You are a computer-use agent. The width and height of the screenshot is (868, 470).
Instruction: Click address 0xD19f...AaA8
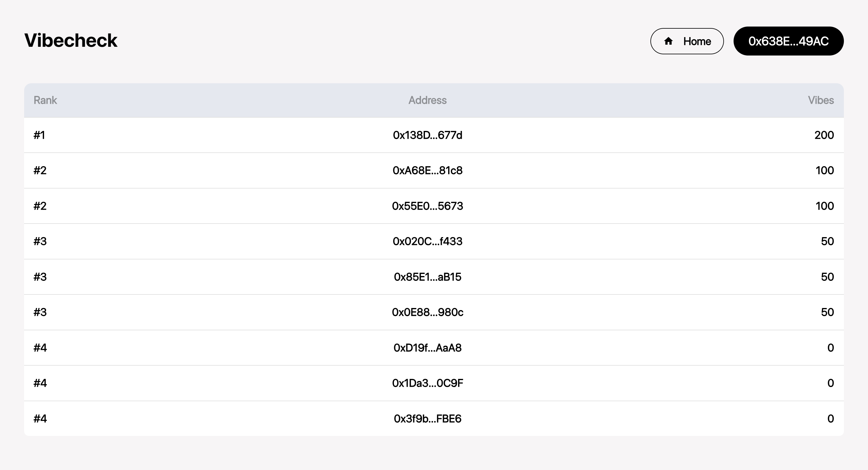pyautogui.click(x=427, y=348)
